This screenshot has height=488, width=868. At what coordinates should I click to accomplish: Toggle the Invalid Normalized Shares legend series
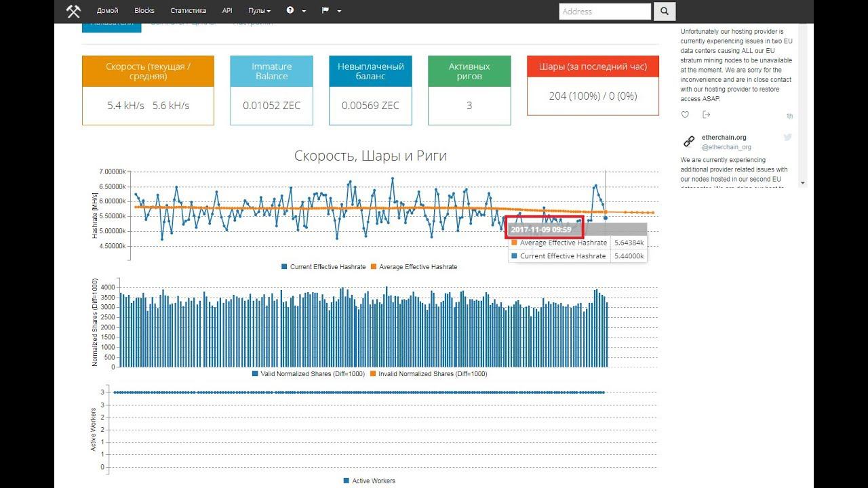(429, 374)
